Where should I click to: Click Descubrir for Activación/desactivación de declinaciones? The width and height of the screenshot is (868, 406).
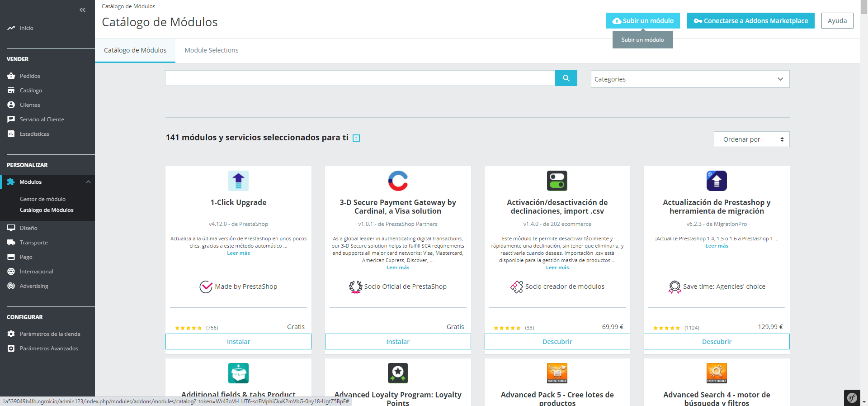pyautogui.click(x=557, y=342)
